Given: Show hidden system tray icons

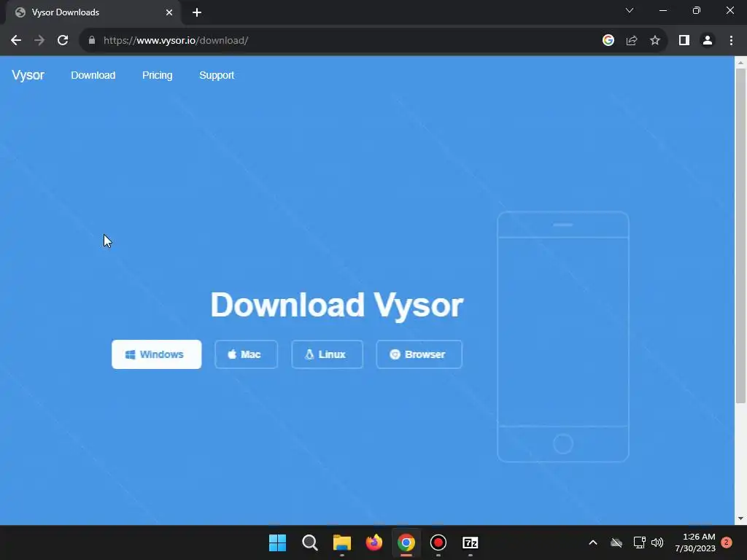Looking at the screenshot, I should (x=593, y=542).
